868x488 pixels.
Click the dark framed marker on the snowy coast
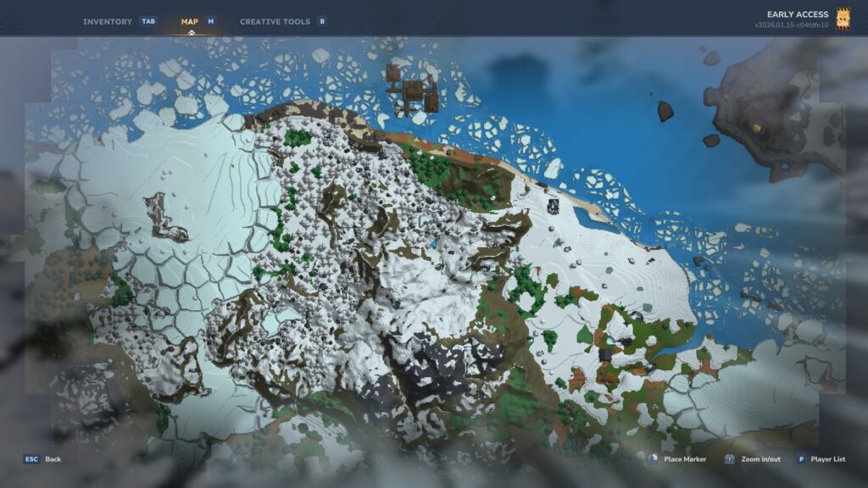click(x=553, y=207)
